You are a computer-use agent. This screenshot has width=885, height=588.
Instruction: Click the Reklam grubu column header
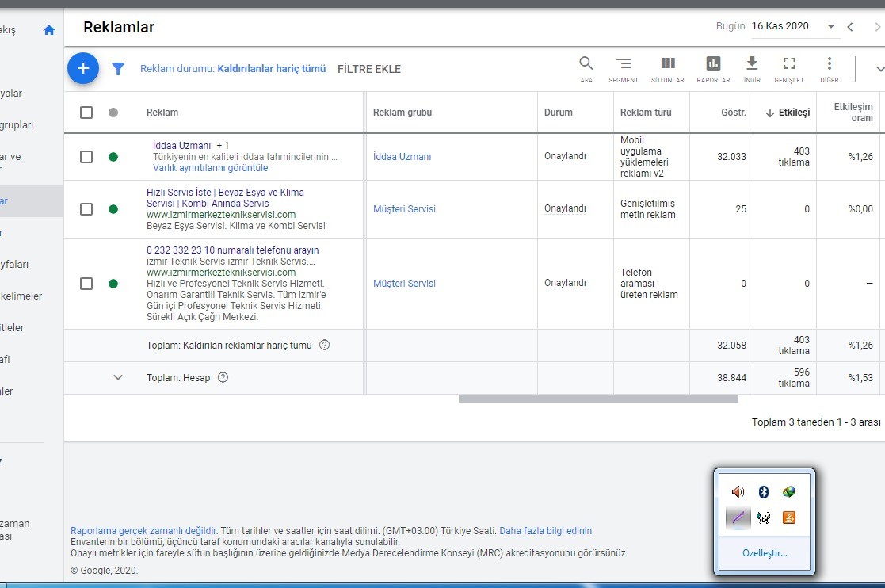point(402,113)
